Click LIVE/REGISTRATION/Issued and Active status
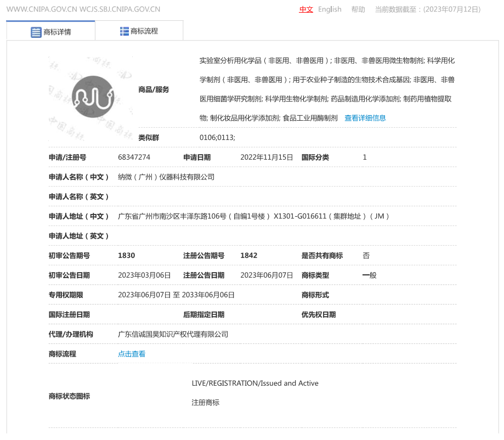This screenshot has width=504, height=440. 255,383
